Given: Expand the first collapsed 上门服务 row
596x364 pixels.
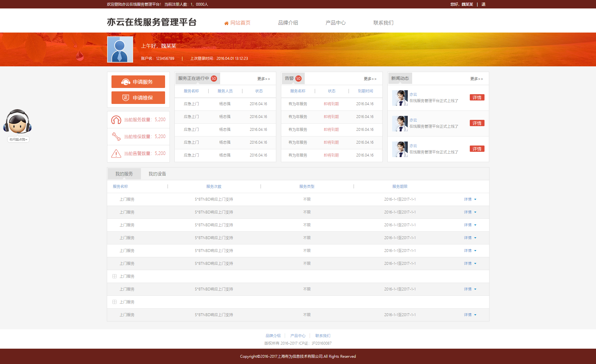Looking at the screenshot, I should coord(114,276).
